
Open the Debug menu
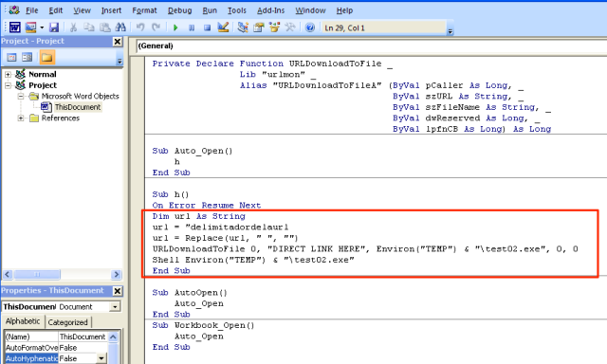(x=179, y=10)
